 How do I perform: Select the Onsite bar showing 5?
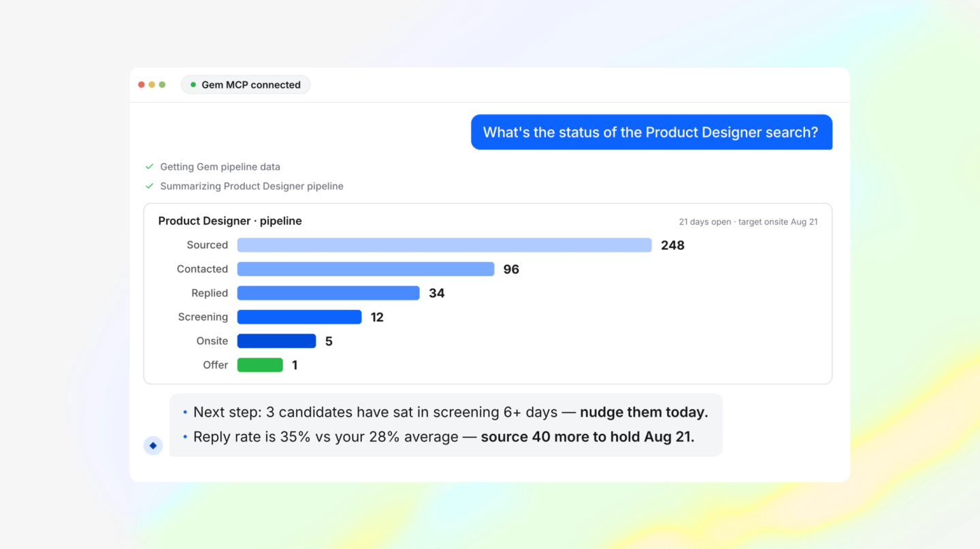coord(276,341)
